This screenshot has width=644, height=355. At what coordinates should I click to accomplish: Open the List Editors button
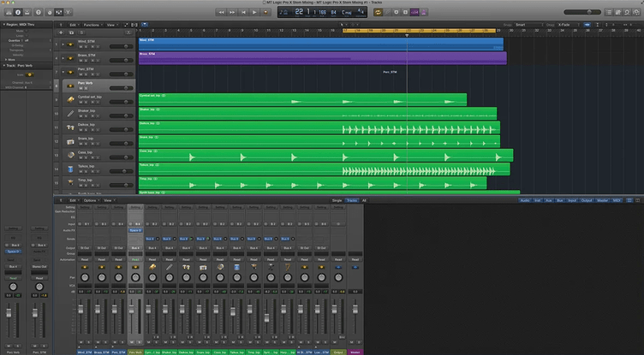click(x=609, y=12)
